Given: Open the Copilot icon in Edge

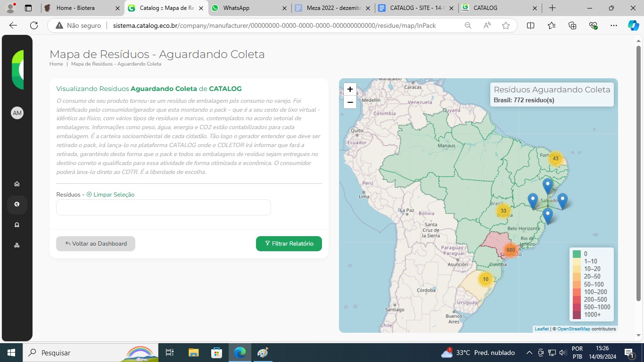Looking at the screenshot, I should click(x=634, y=25).
